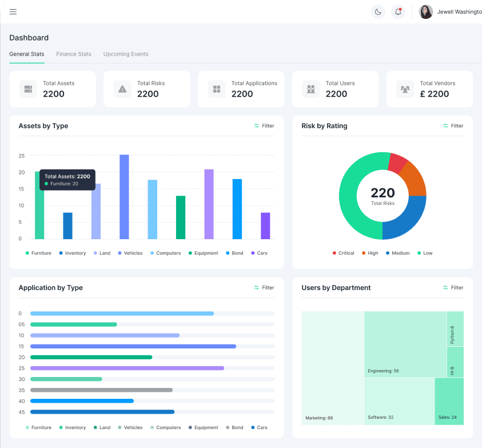Image resolution: width=482 pixels, height=448 pixels.
Task: Toggle dark mode moon icon
Action: (x=378, y=12)
